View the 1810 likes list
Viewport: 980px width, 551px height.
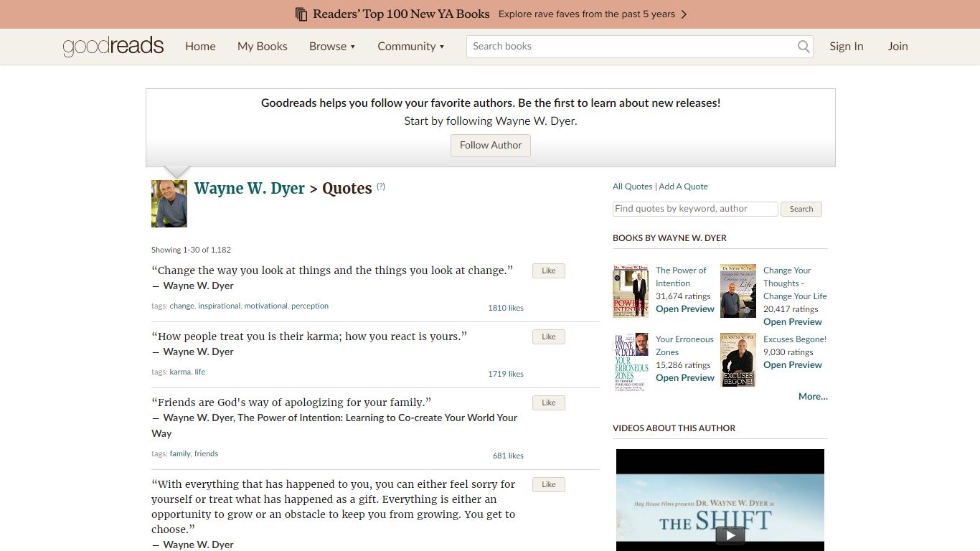[x=506, y=308]
